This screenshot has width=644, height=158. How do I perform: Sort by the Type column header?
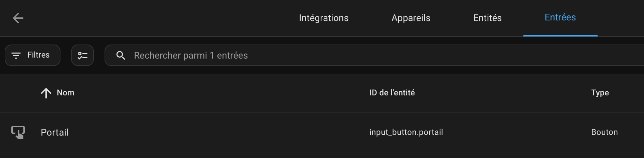coord(600,93)
